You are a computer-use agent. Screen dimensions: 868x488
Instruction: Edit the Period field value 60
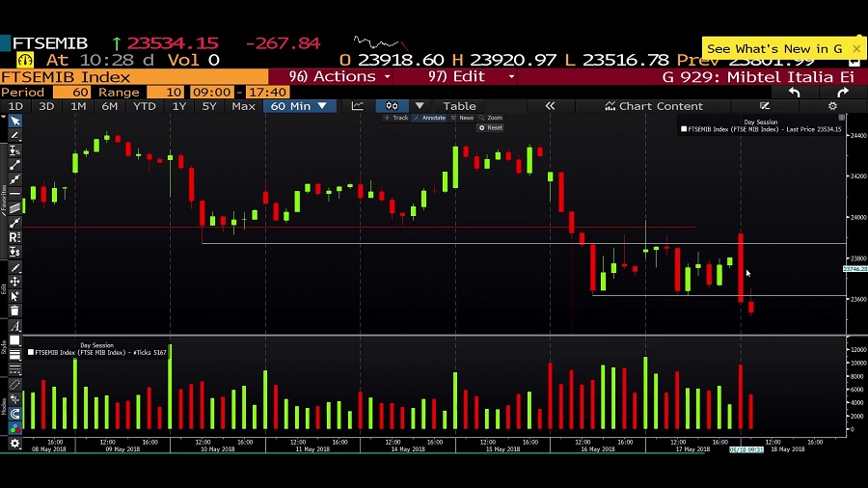tap(72, 93)
